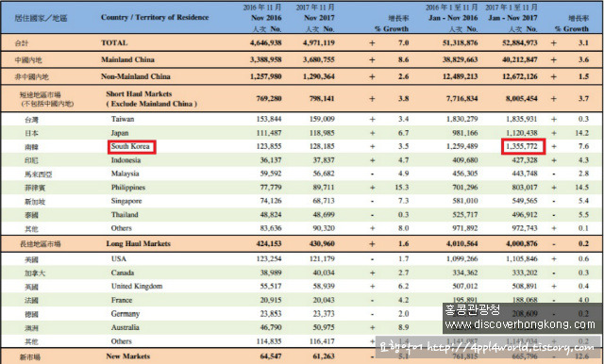The image size is (604, 364).
Task: Click the value 153,844 for Taiwan
Action: pyautogui.click(x=269, y=119)
